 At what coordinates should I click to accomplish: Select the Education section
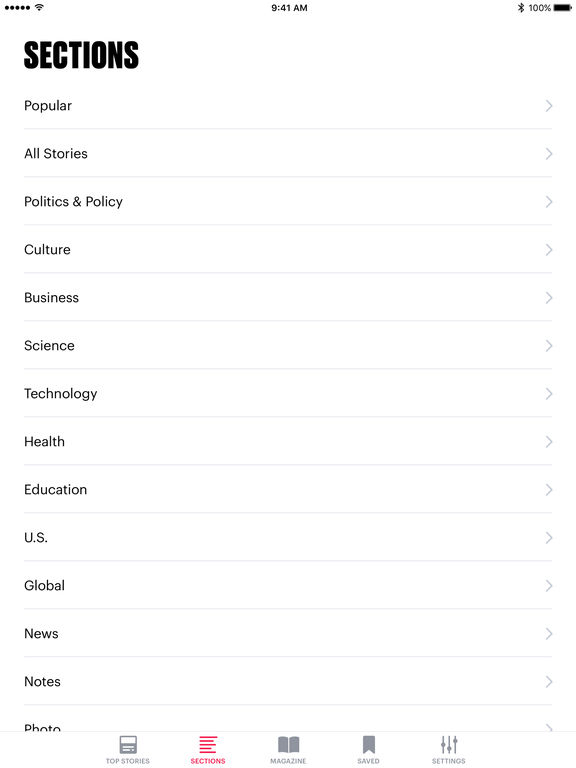click(288, 490)
